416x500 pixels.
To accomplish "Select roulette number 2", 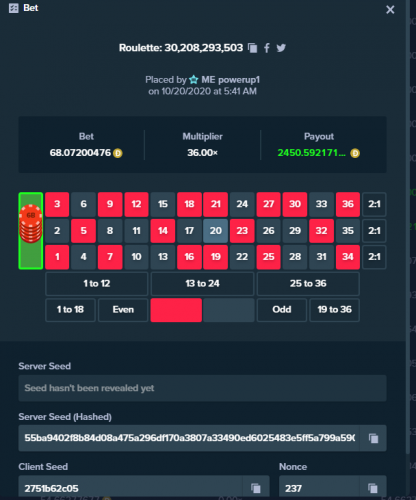I will [57, 231].
